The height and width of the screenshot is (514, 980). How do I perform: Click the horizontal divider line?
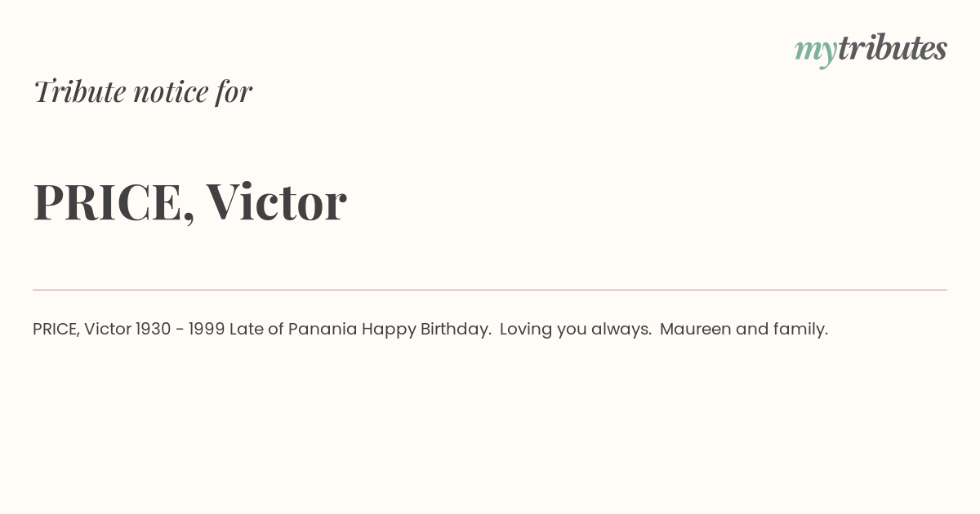pyautogui.click(x=490, y=290)
